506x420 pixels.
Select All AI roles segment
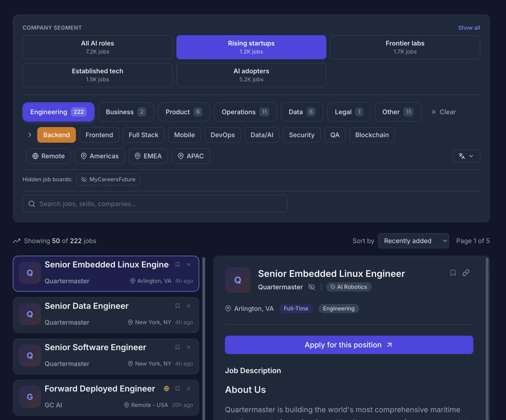click(97, 47)
